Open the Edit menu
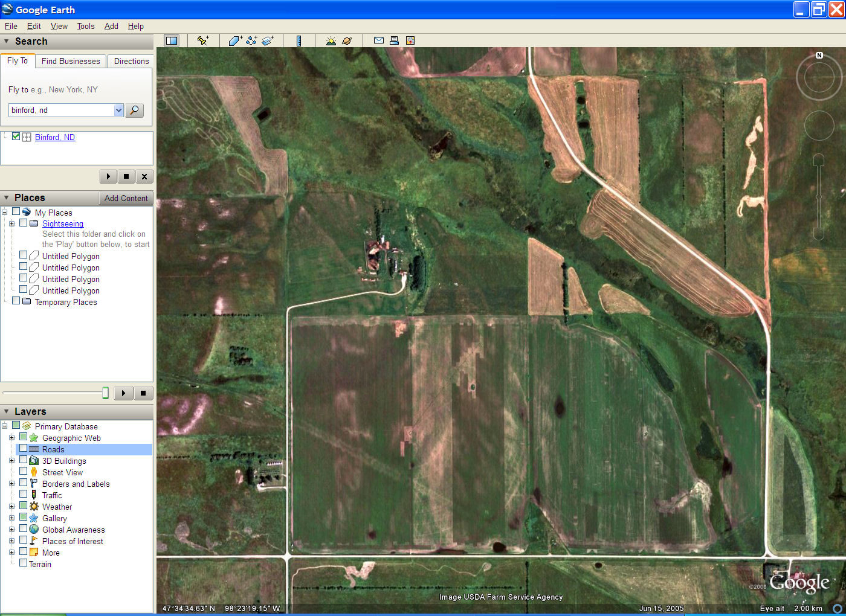 pos(34,26)
